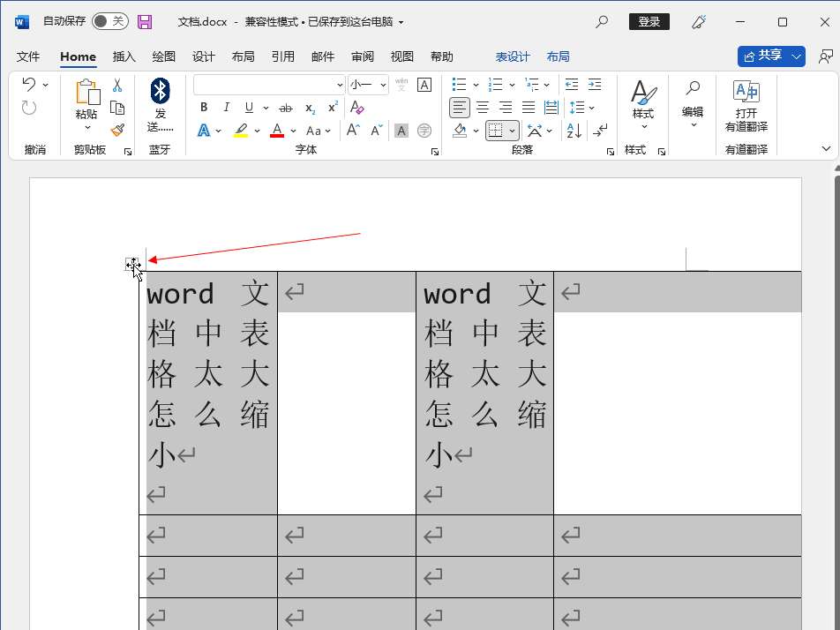Image resolution: width=840 pixels, height=630 pixels.
Task: Click the Undo icon
Action: pos(29,85)
